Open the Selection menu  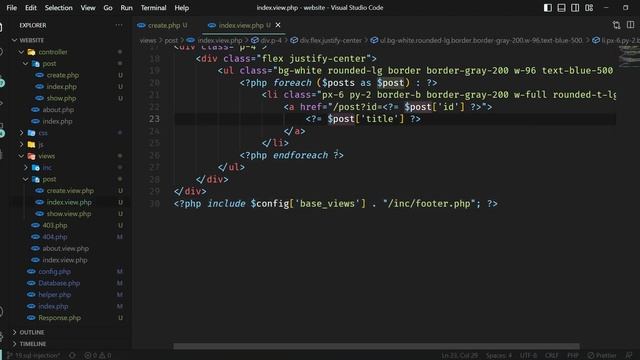point(58,8)
